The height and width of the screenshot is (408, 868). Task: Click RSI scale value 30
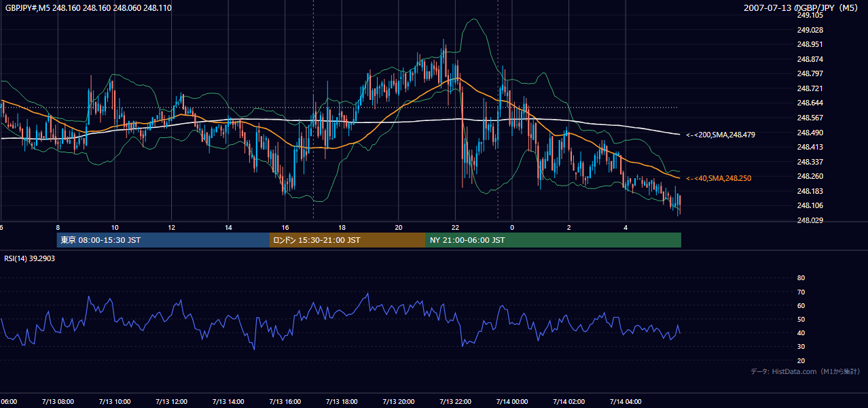tap(801, 347)
